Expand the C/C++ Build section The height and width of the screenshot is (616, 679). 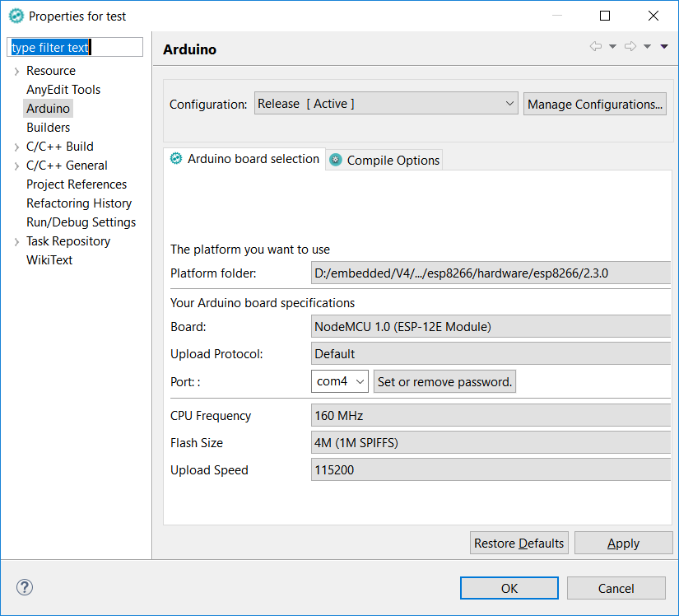(x=16, y=146)
